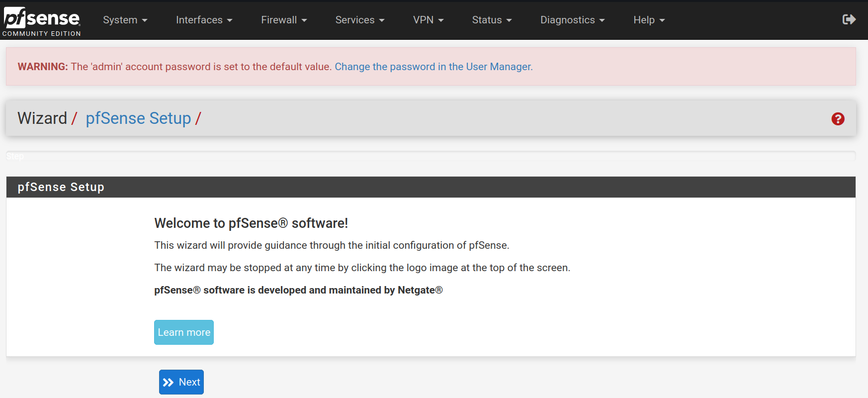Click the Learn more button
The image size is (868, 398).
184,332
